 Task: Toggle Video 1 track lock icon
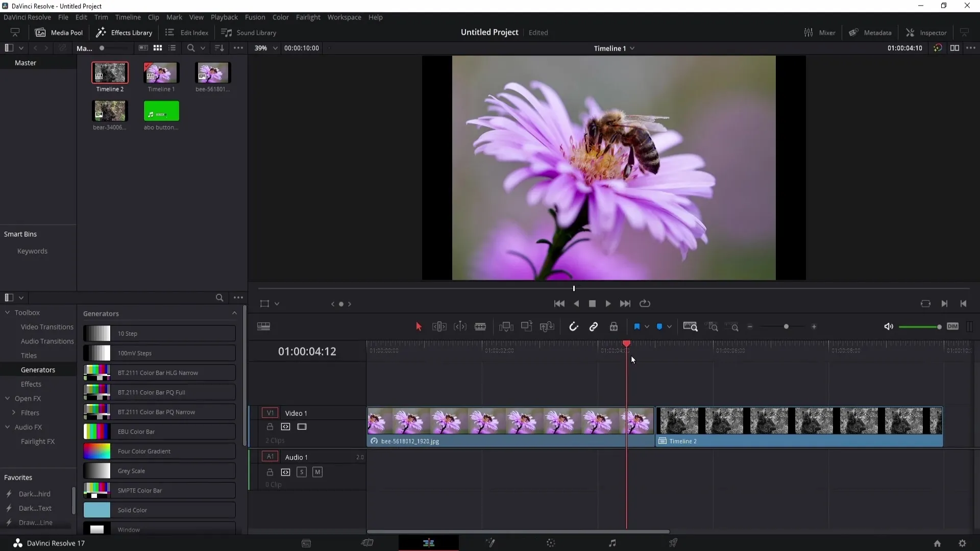click(x=269, y=427)
